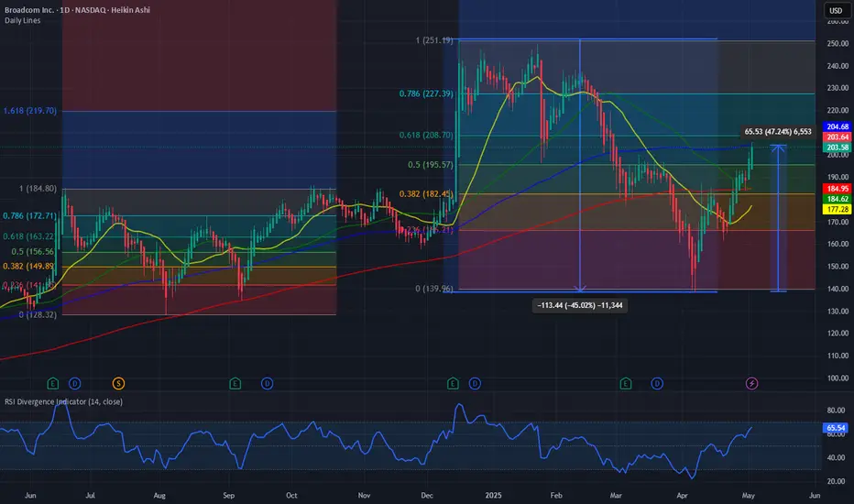This screenshot has width=854, height=504.
Task: Select the Fibonacci level 1 (251.19) label
Action: point(434,40)
